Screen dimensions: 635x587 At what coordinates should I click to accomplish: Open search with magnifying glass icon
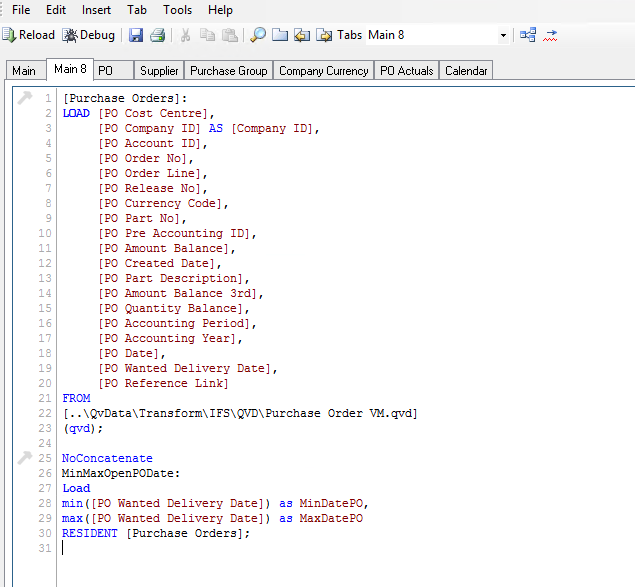(258, 35)
